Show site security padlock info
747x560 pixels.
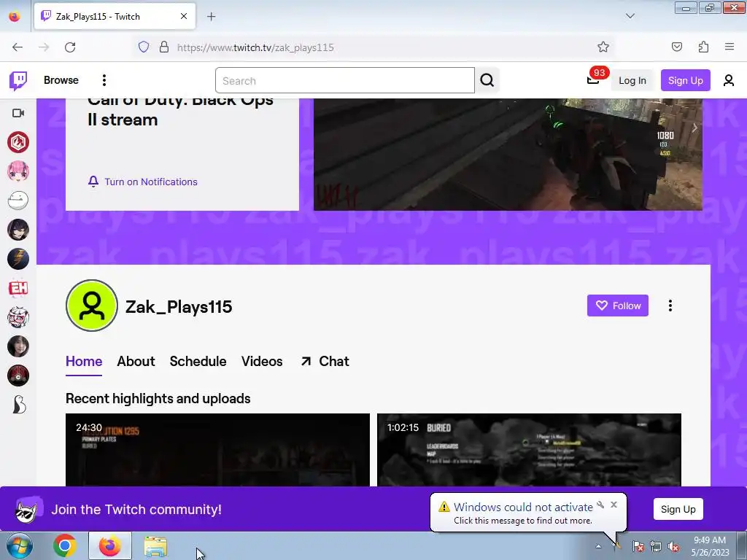point(164,47)
